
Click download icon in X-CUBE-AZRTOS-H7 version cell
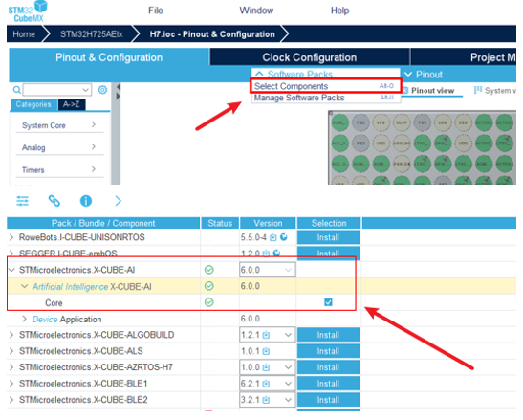pyautogui.click(x=266, y=367)
